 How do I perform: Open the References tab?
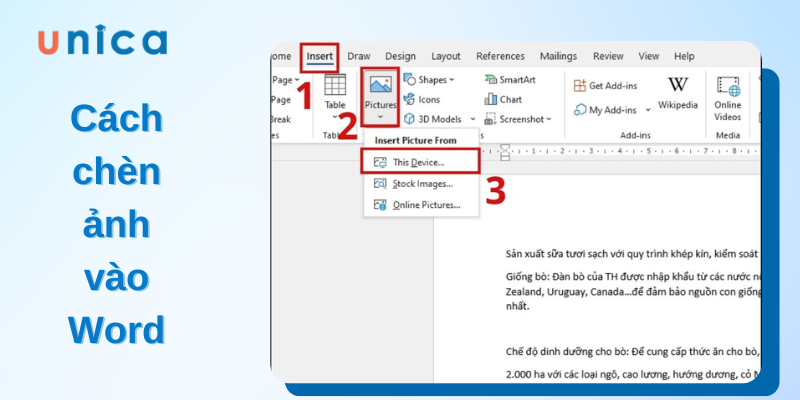click(500, 56)
